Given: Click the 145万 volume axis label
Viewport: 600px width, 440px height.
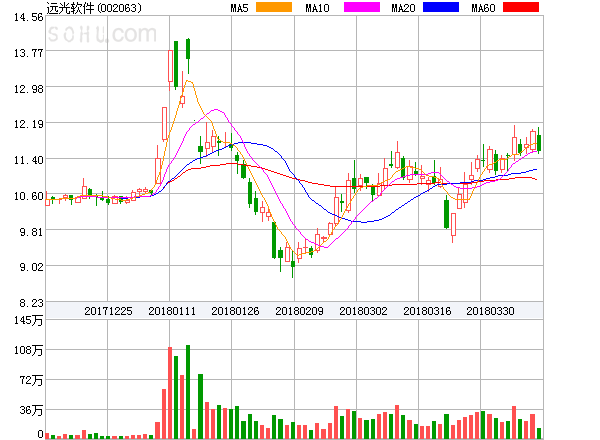Looking at the screenshot, I should coord(28,320).
